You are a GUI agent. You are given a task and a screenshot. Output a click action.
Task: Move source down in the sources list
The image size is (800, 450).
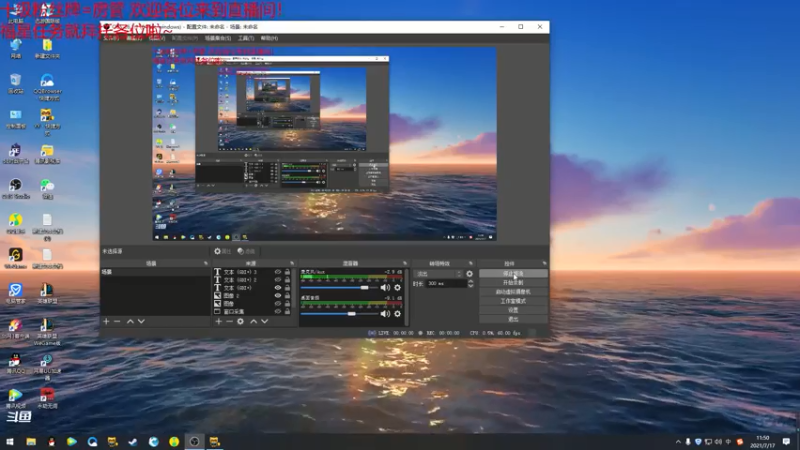[264, 321]
